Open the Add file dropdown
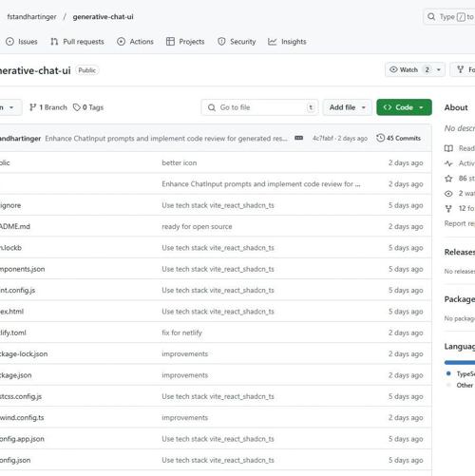This screenshot has height=476, width=475. [348, 107]
